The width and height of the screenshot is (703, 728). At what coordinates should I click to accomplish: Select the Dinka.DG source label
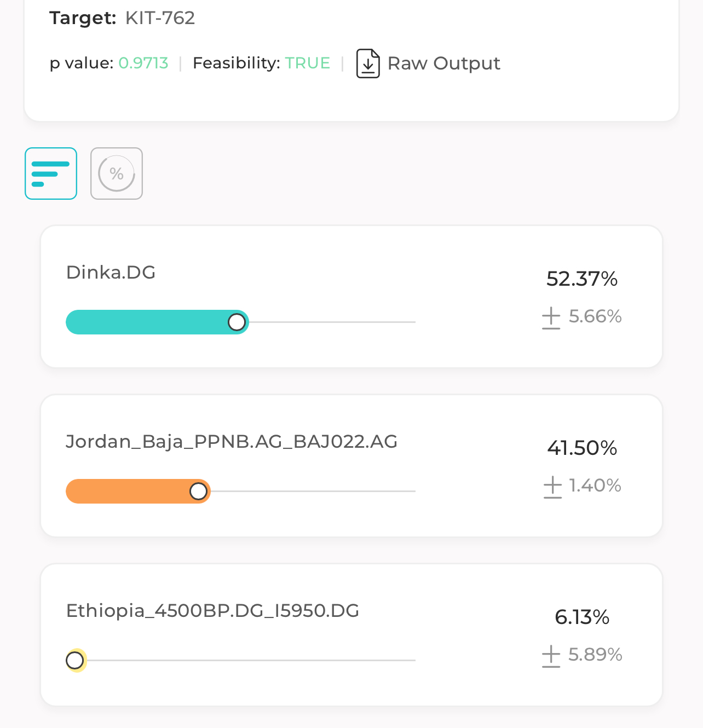pyautogui.click(x=111, y=272)
